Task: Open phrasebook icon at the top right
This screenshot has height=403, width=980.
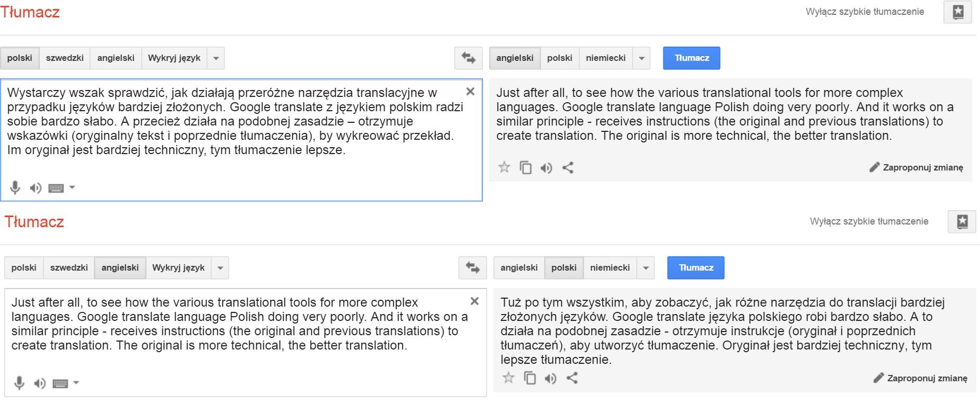Action: pos(958,12)
